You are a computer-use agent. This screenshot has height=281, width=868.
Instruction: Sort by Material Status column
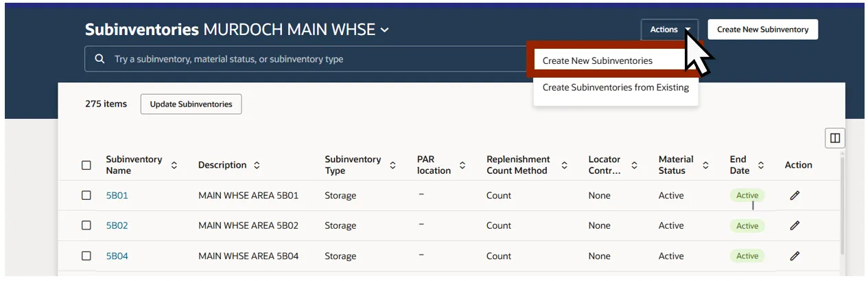pos(705,165)
